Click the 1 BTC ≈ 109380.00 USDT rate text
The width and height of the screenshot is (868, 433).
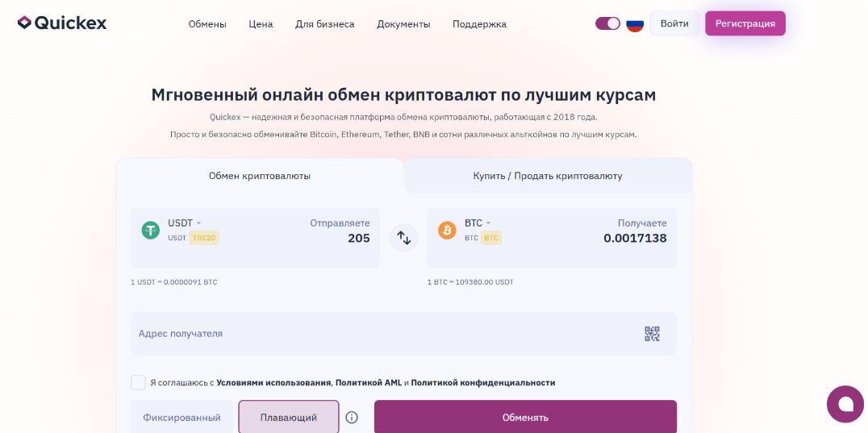(x=470, y=282)
